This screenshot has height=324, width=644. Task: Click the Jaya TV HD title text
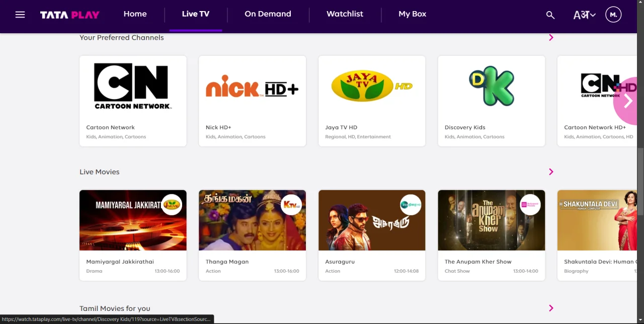click(341, 127)
